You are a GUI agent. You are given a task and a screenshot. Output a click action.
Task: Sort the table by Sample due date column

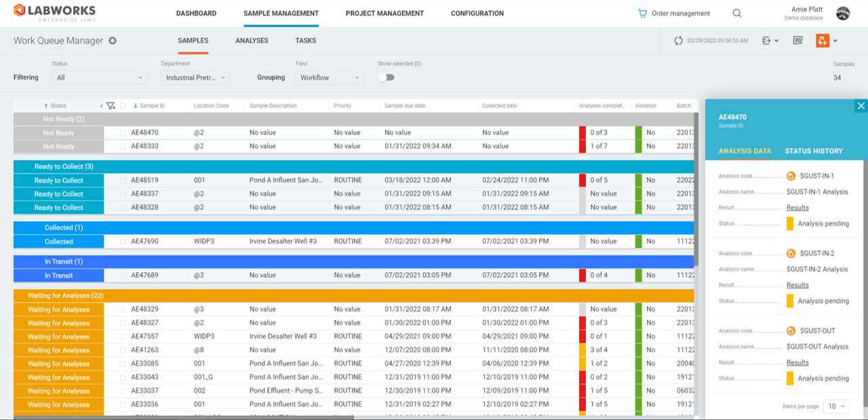pos(405,106)
